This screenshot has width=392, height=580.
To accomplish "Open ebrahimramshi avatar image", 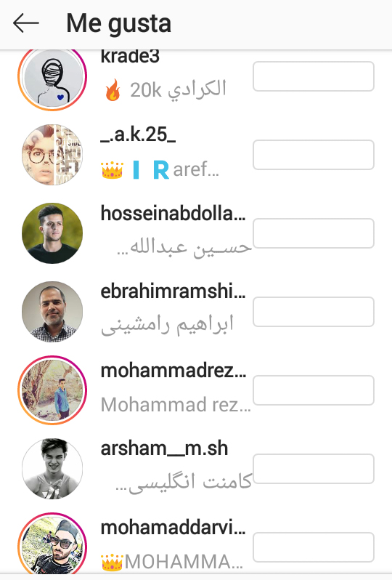I will [52, 312].
